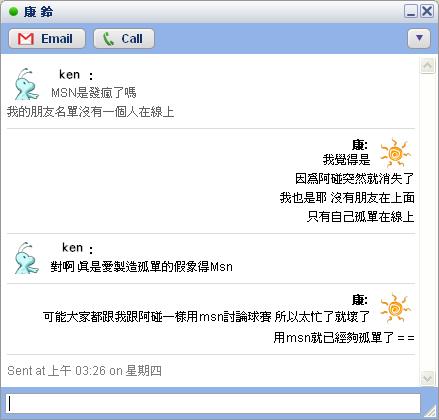Viewport: 439px width, 420px height.
Task: Click the green phone handset icon
Action: tap(108, 39)
